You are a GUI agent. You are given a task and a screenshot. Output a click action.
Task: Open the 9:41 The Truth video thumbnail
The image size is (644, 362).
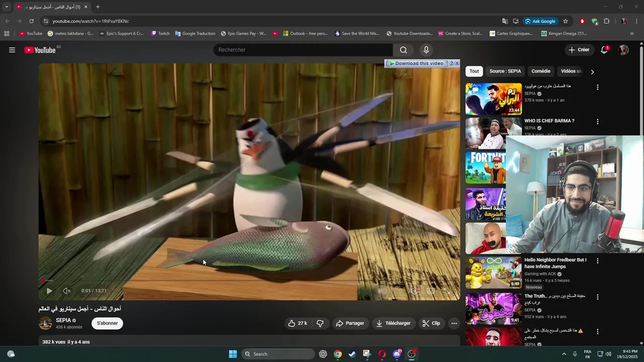(494, 309)
